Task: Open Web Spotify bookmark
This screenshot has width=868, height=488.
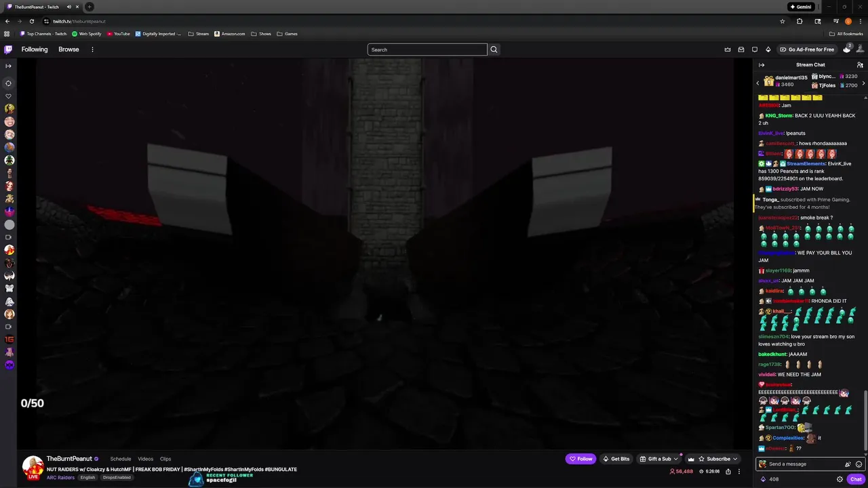Action: (x=86, y=34)
